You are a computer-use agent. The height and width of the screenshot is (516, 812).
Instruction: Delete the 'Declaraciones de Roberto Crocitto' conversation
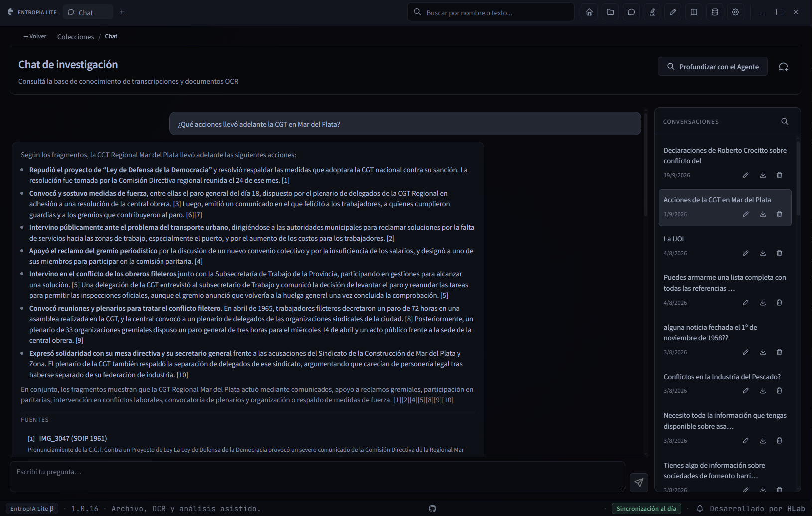click(x=779, y=175)
